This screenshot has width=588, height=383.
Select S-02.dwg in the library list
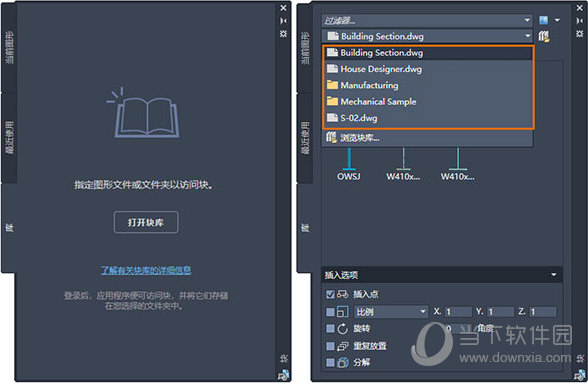(428, 118)
